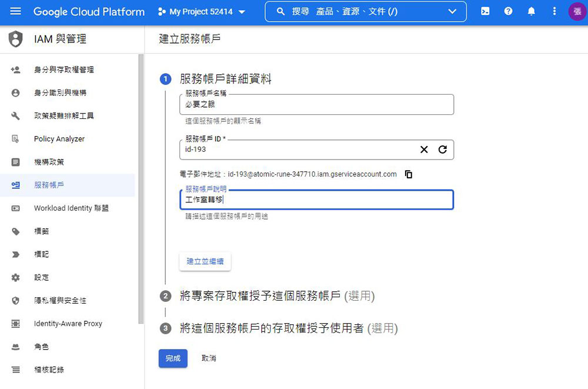This screenshot has width=588, height=389.
Task: Click the tag icon beside 標籤
Action: coord(15,231)
